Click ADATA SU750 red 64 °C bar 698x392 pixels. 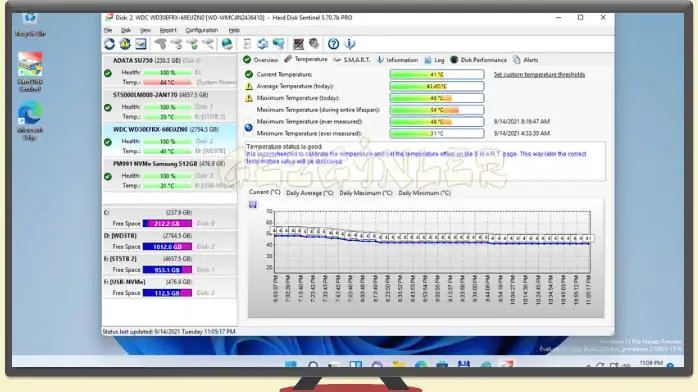(167, 82)
